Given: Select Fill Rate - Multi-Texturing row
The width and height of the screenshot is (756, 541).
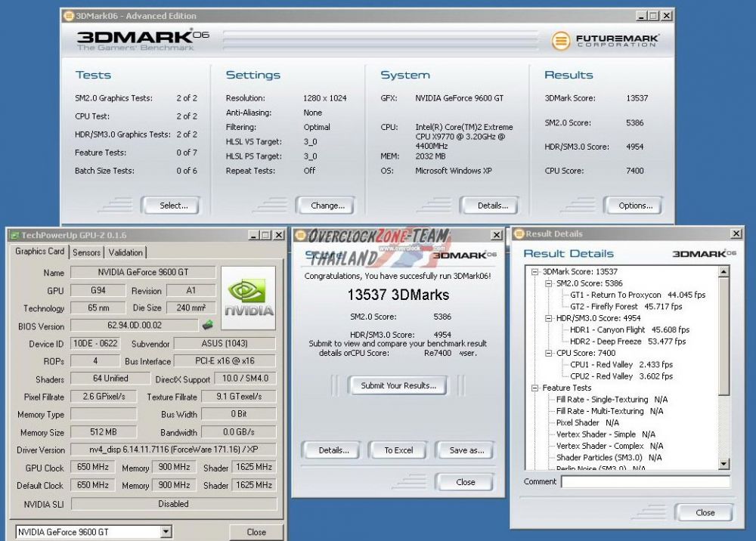Looking at the screenshot, I should [x=609, y=411].
